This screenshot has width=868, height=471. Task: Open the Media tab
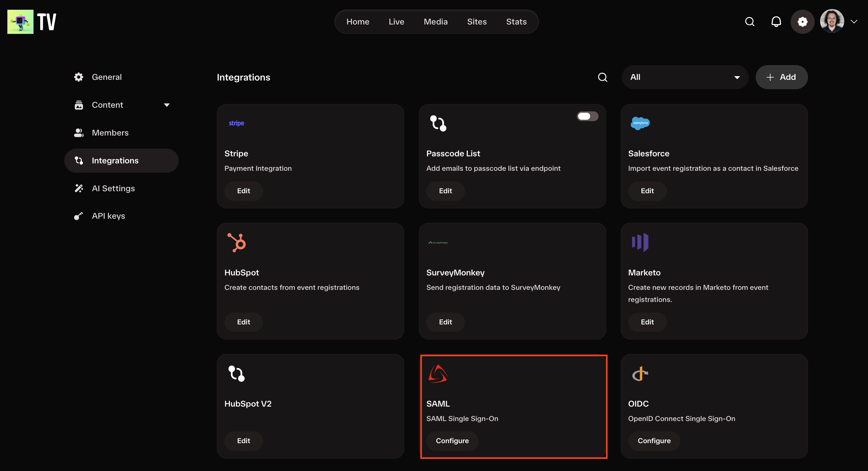(x=435, y=21)
